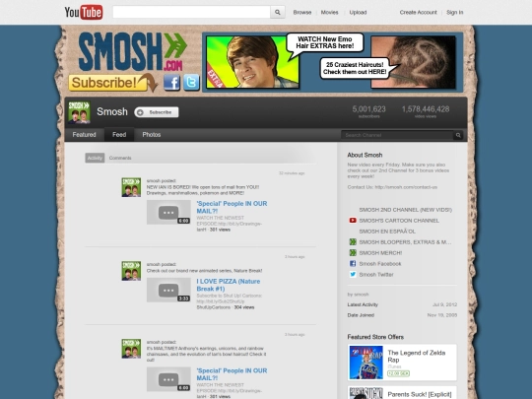
Task: Click The Legend of Zelda Rap title
Action: [417, 357]
